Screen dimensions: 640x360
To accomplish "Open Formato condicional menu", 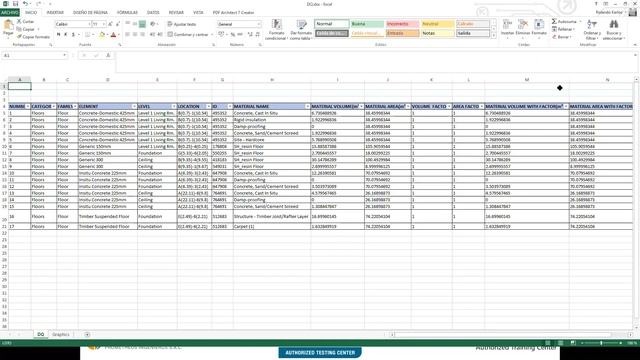I will [x=276, y=30].
